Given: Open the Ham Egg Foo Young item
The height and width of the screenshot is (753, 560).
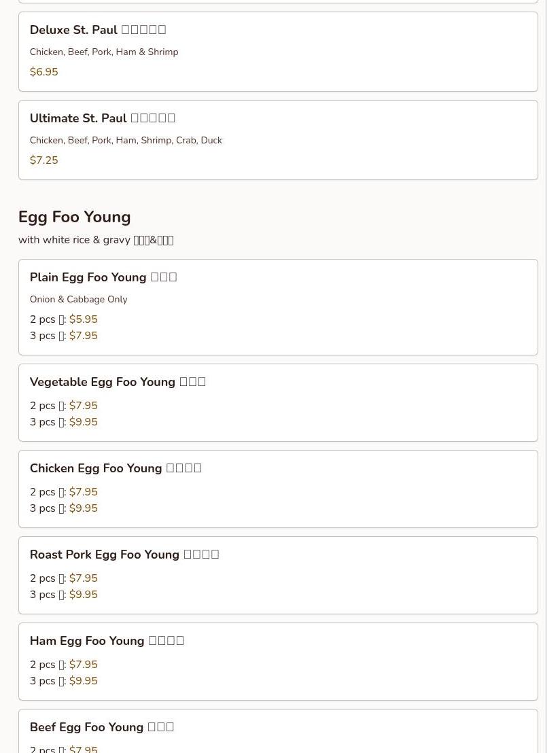Looking at the screenshot, I should pyautogui.click(x=107, y=641).
